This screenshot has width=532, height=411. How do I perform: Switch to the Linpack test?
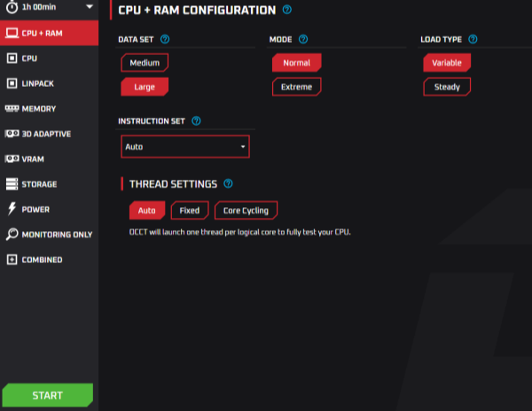tap(49, 83)
